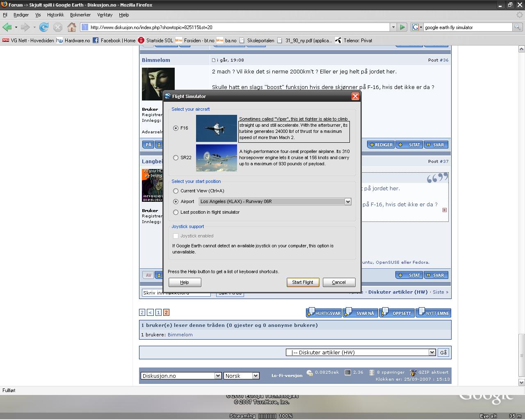
Task: Click SITAT button below post #37
Action: coord(409,275)
